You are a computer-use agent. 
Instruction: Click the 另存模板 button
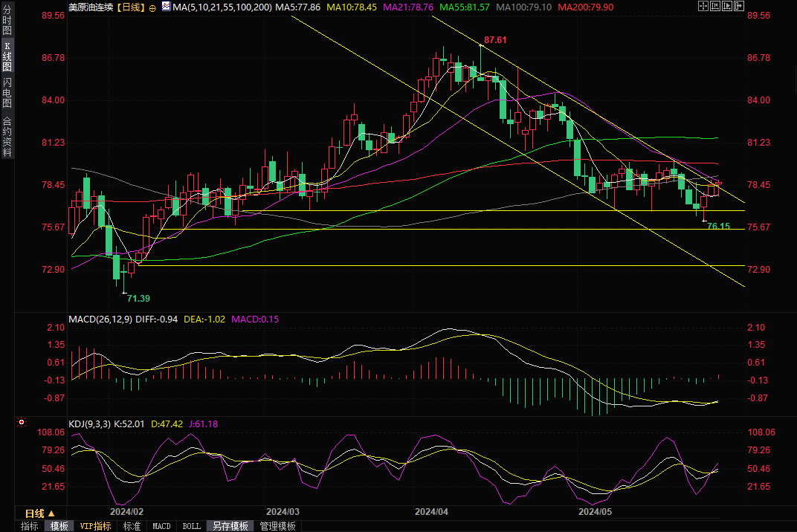pos(230,526)
